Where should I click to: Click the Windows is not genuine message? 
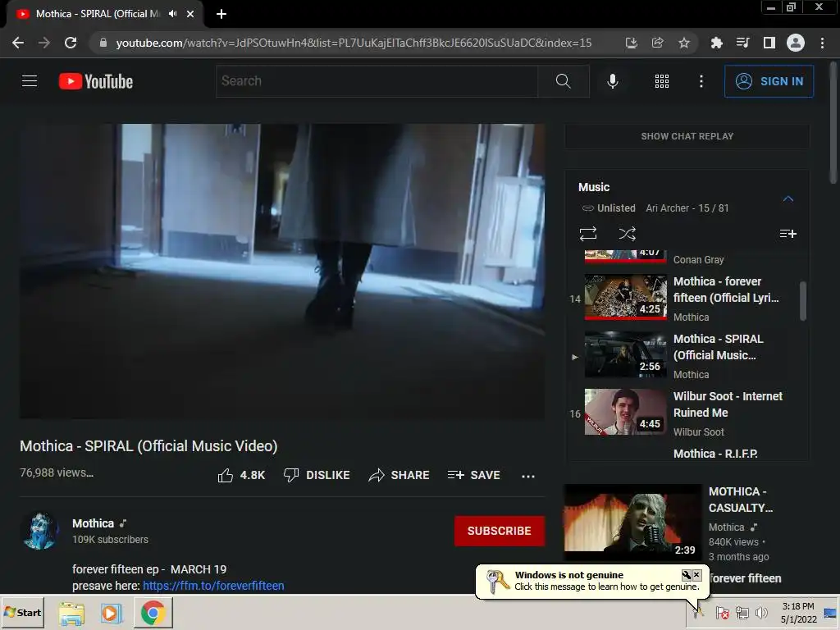[x=592, y=581]
